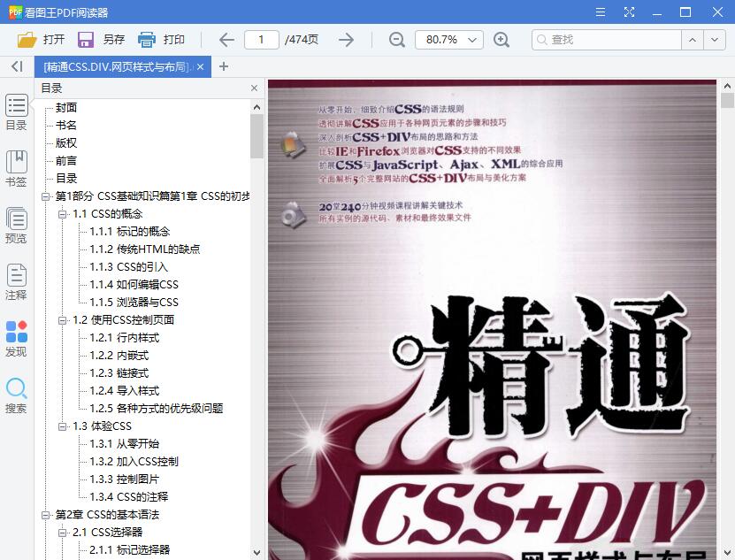Close the 目录 panel with its X
Screen dimensions: 735x560
click(254, 88)
